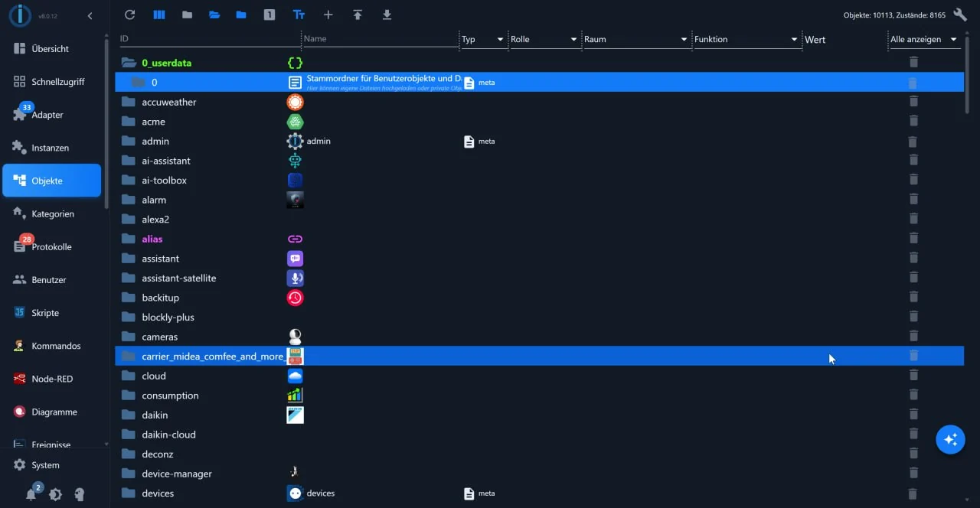Toggle expert mode head icon

tap(79, 494)
